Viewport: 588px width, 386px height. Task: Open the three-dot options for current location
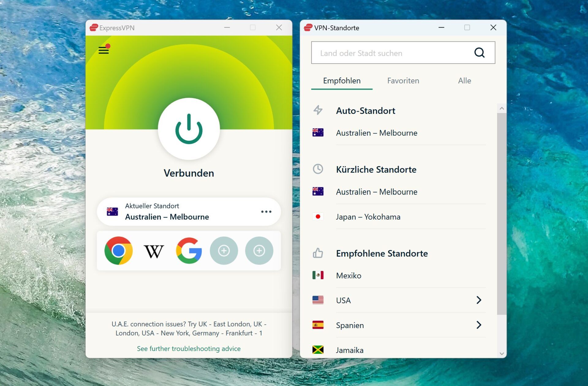[266, 212]
